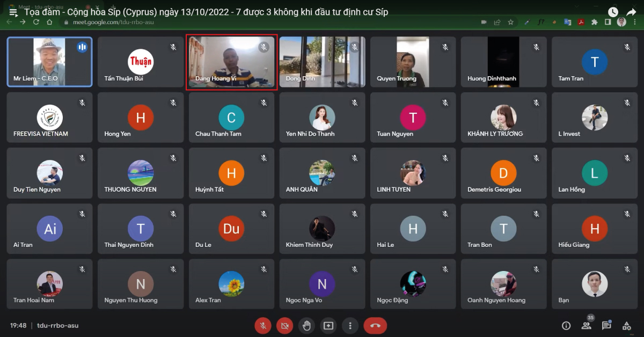Select the Huong Dinhthanh video tile
644x337 pixels.
pyautogui.click(x=504, y=62)
